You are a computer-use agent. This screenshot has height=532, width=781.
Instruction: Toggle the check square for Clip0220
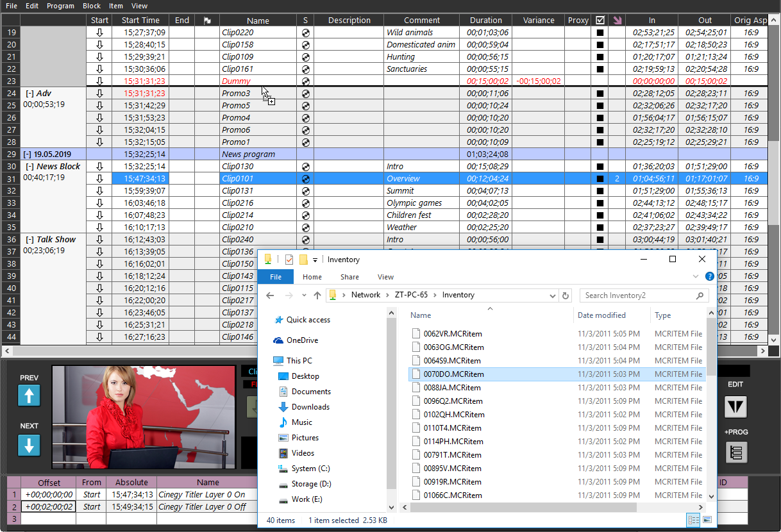[600, 33]
